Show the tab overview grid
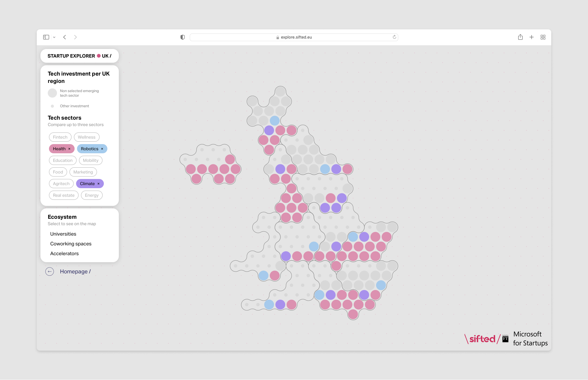This screenshot has height=380, width=588. click(543, 37)
